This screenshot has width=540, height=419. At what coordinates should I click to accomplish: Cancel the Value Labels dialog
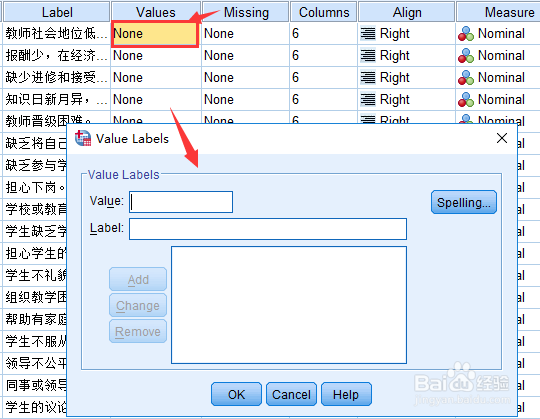pyautogui.click(x=291, y=394)
